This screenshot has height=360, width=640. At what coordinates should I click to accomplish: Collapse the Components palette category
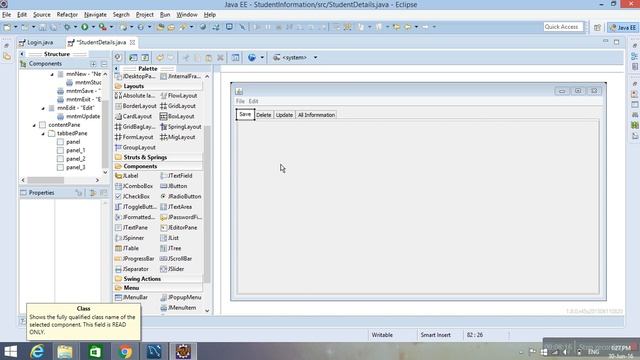[158, 167]
